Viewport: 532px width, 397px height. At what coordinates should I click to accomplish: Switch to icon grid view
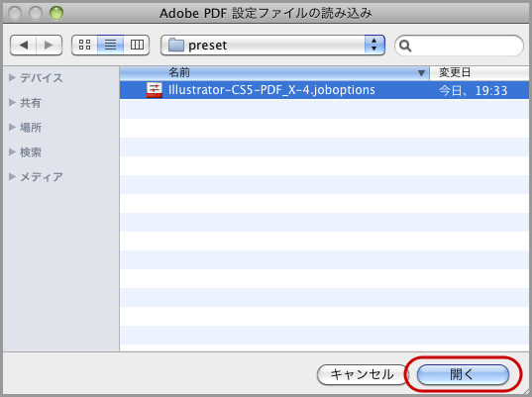[x=84, y=45]
